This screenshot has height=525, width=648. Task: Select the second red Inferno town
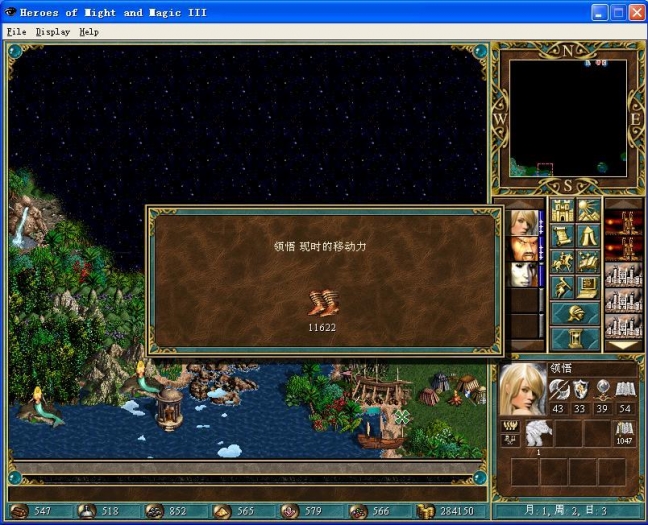[624, 248]
